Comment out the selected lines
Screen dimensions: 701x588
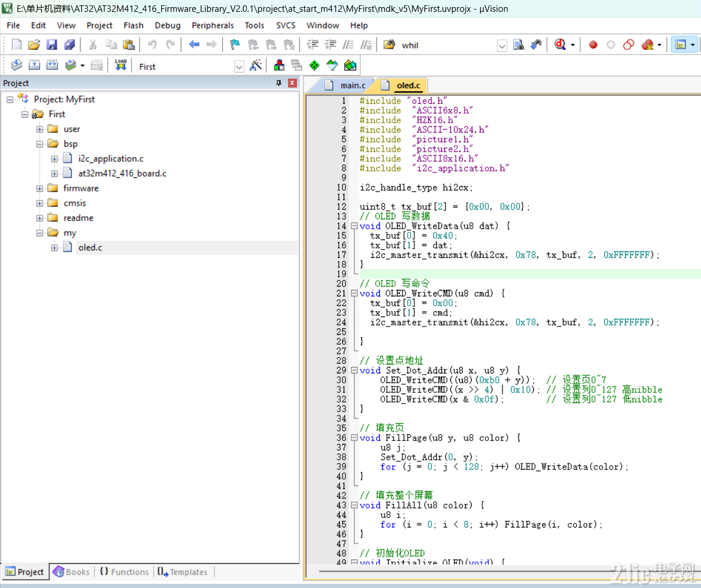coord(348,44)
